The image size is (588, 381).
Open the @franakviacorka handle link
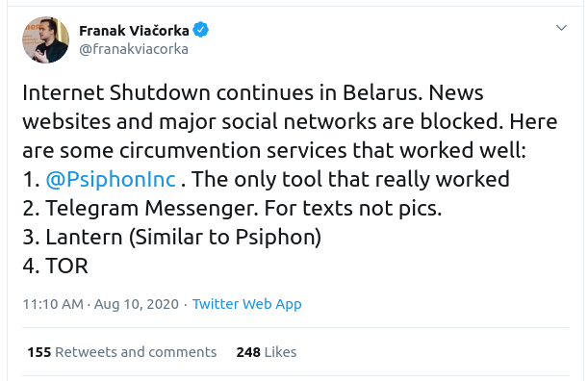tap(134, 49)
